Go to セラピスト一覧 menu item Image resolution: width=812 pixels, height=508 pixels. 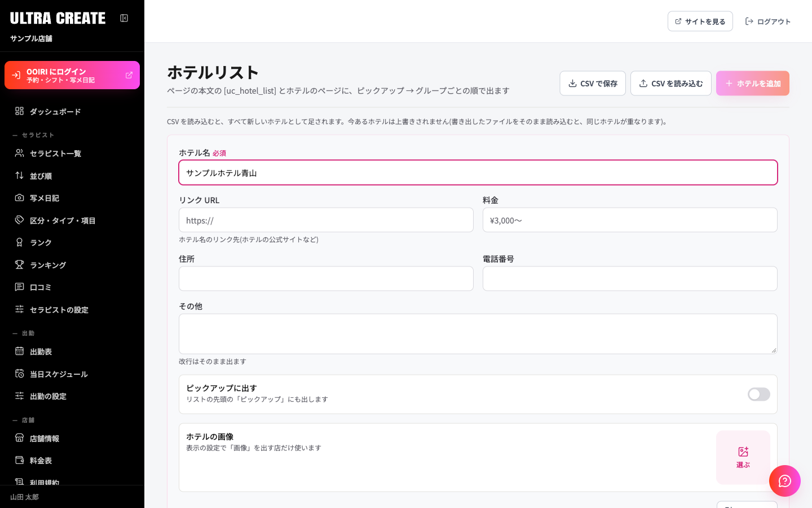(72, 154)
